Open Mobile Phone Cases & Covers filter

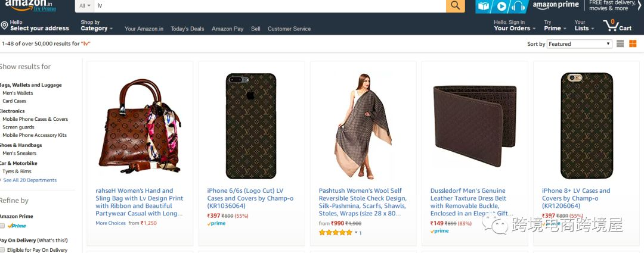point(35,119)
